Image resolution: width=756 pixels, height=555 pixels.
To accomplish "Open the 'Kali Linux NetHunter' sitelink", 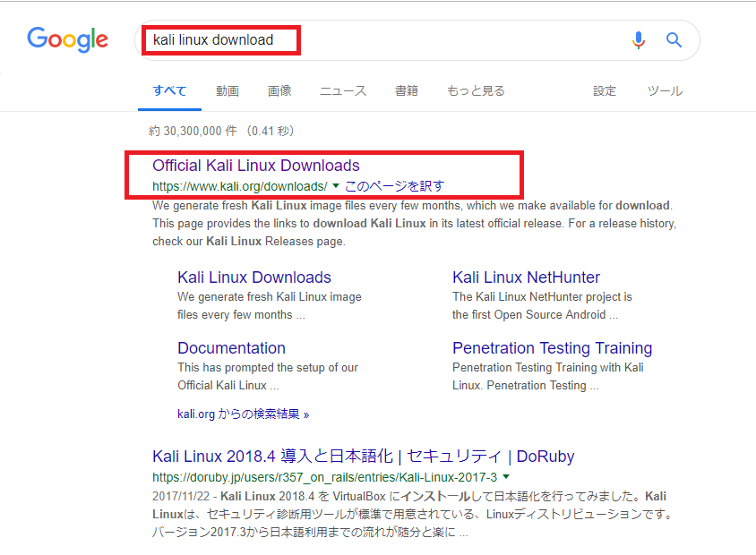I will coord(526,277).
